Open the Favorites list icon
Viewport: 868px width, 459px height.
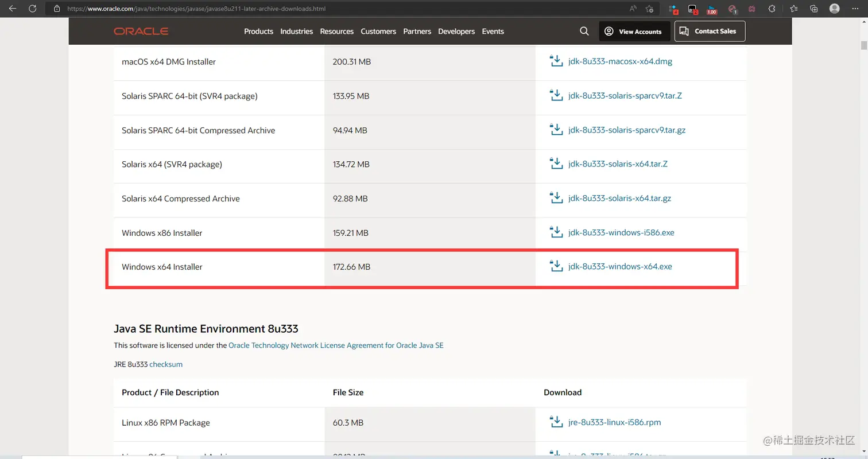793,9
